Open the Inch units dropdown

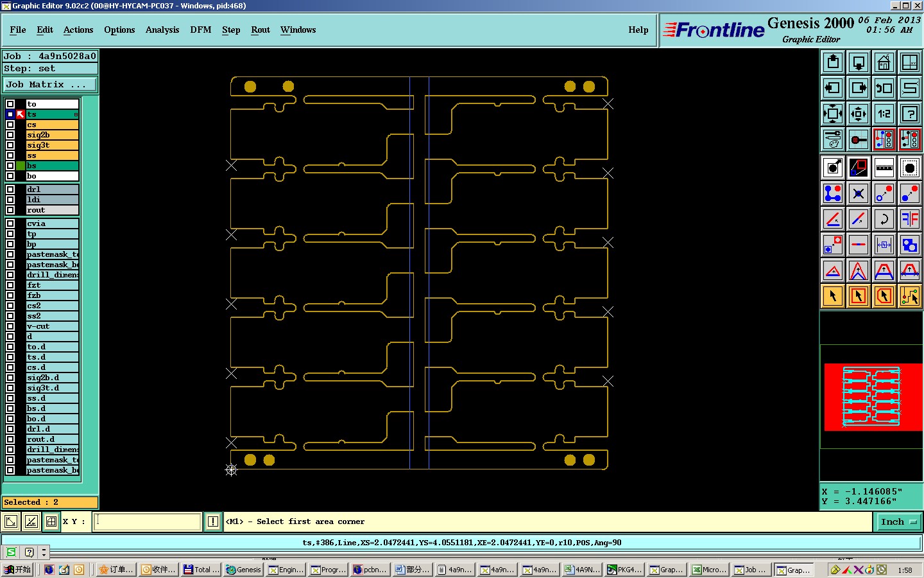click(x=898, y=521)
